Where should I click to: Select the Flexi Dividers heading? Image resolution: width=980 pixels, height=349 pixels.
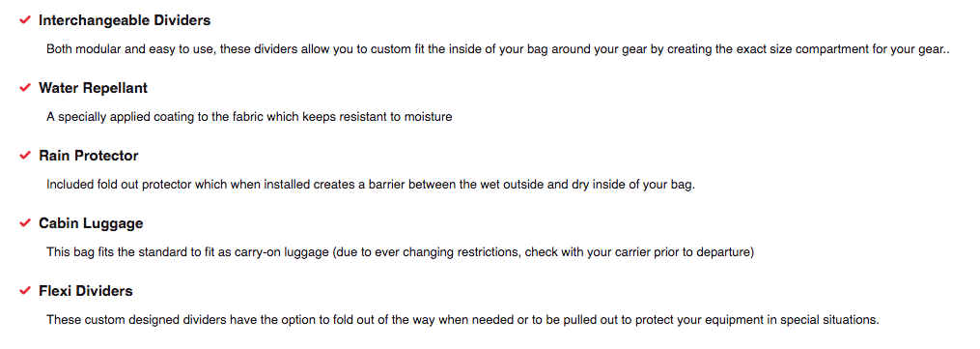coord(86,291)
